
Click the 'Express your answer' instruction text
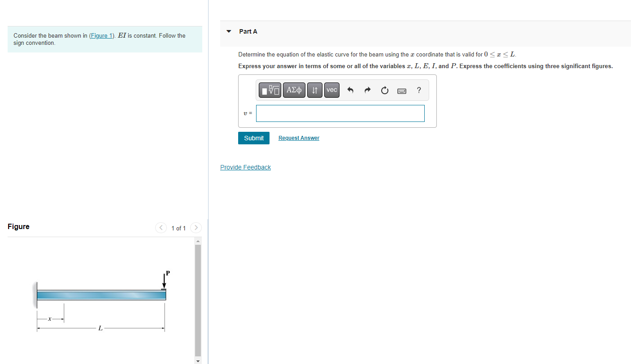point(425,66)
